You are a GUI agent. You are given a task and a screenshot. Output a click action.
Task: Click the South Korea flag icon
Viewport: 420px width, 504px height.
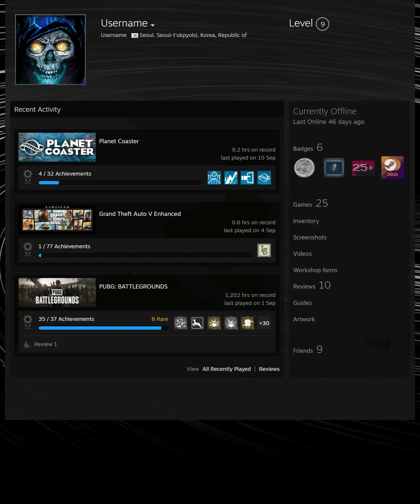tap(135, 35)
